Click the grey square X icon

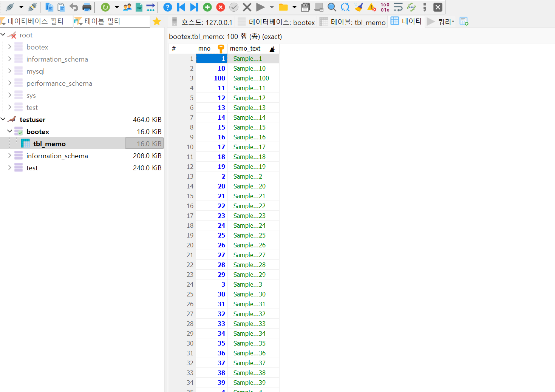(438, 7)
